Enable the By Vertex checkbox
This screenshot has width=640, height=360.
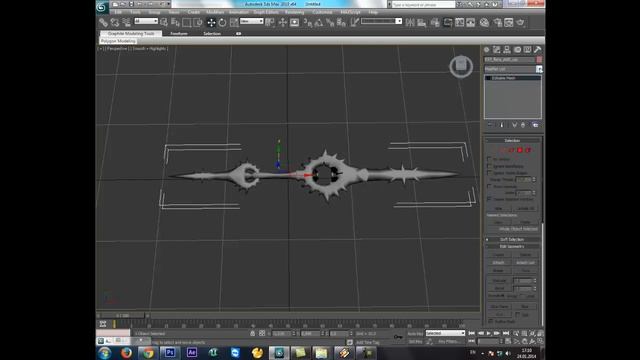[x=489, y=159]
